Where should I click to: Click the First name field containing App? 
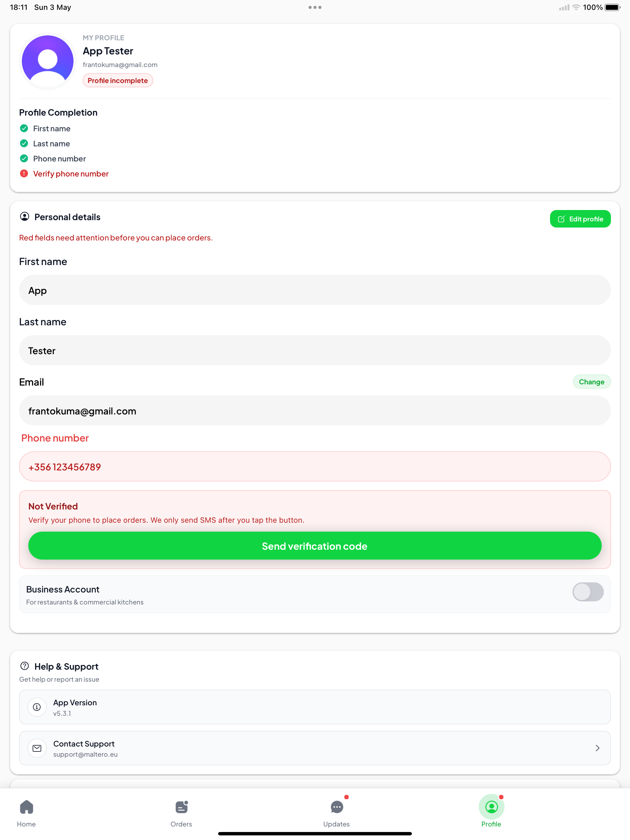point(315,290)
